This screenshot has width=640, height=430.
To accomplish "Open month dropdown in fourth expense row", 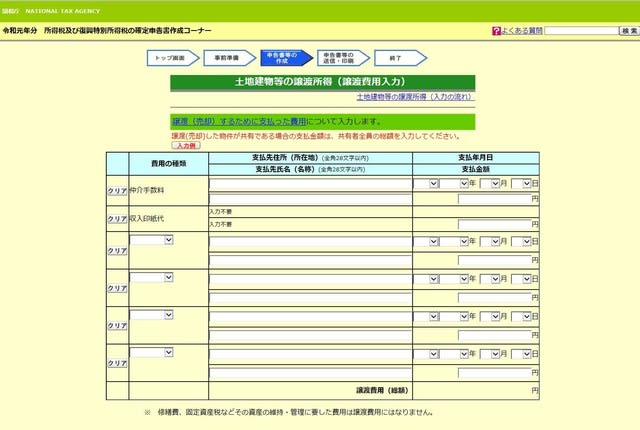I will [490, 279].
